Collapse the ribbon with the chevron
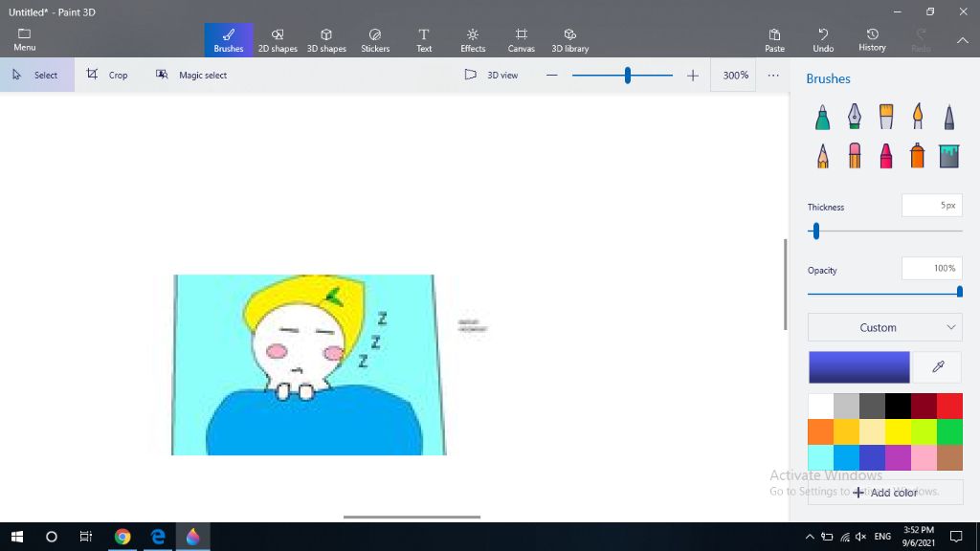Viewport: 980px width, 551px height. tap(963, 40)
